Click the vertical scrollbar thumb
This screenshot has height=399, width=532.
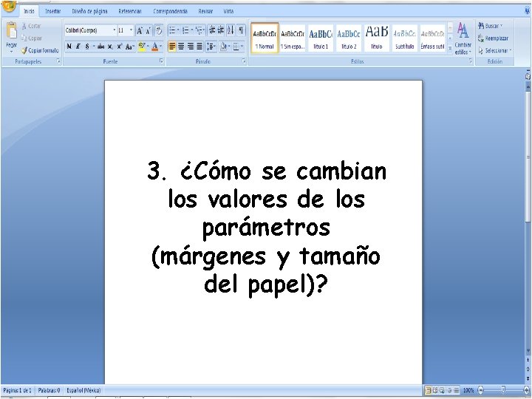click(x=528, y=156)
